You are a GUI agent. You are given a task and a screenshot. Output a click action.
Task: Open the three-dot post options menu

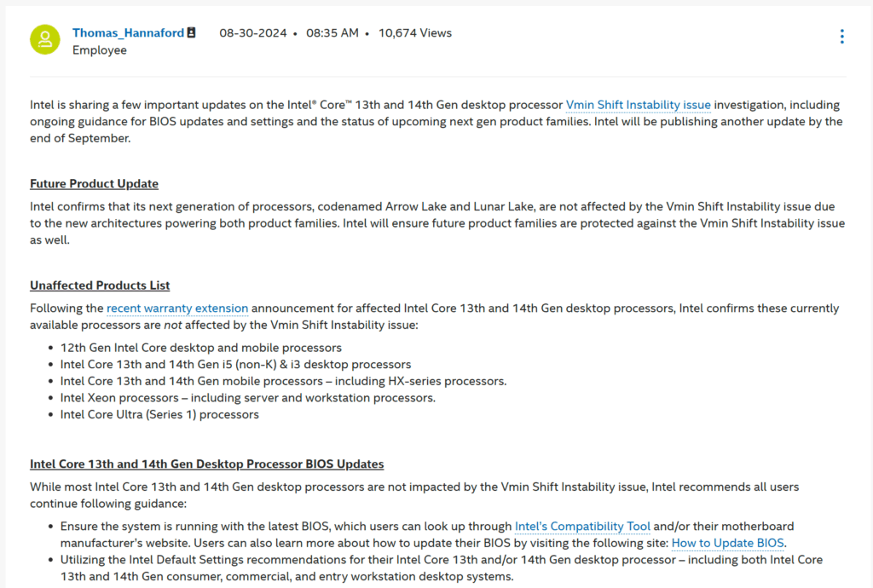click(841, 36)
